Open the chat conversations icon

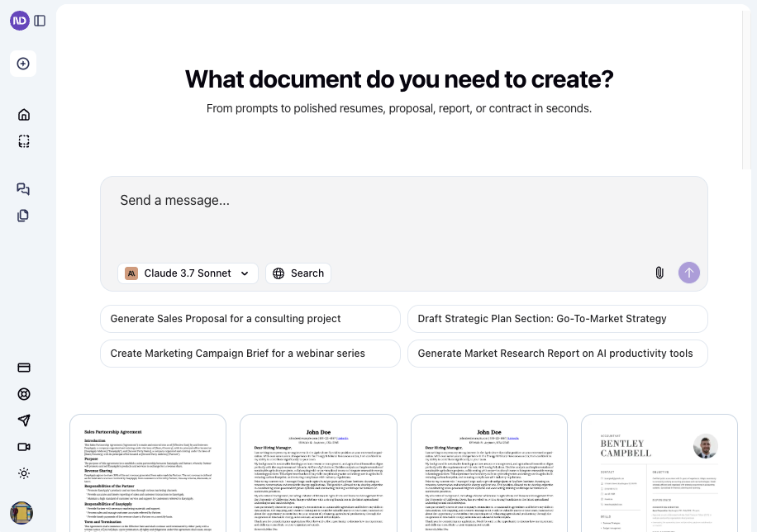click(x=23, y=189)
